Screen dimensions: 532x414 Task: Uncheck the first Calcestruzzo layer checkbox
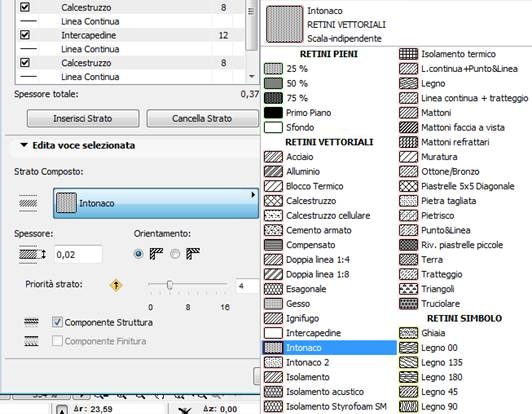click(x=25, y=7)
